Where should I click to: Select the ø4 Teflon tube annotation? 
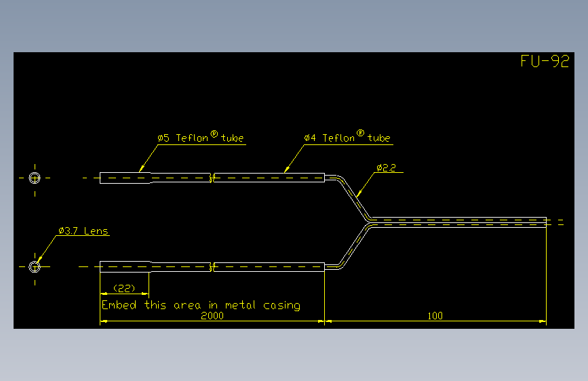tap(347, 137)
